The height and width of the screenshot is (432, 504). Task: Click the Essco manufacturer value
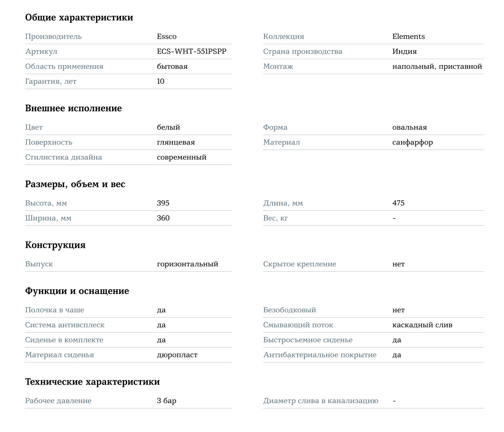click(166, 37)
